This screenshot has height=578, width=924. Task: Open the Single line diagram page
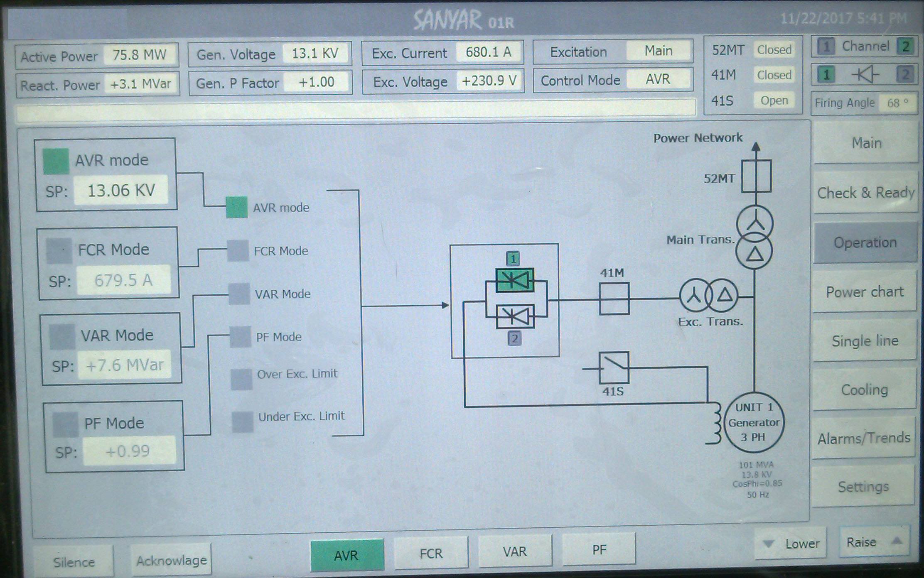[865, 341]
